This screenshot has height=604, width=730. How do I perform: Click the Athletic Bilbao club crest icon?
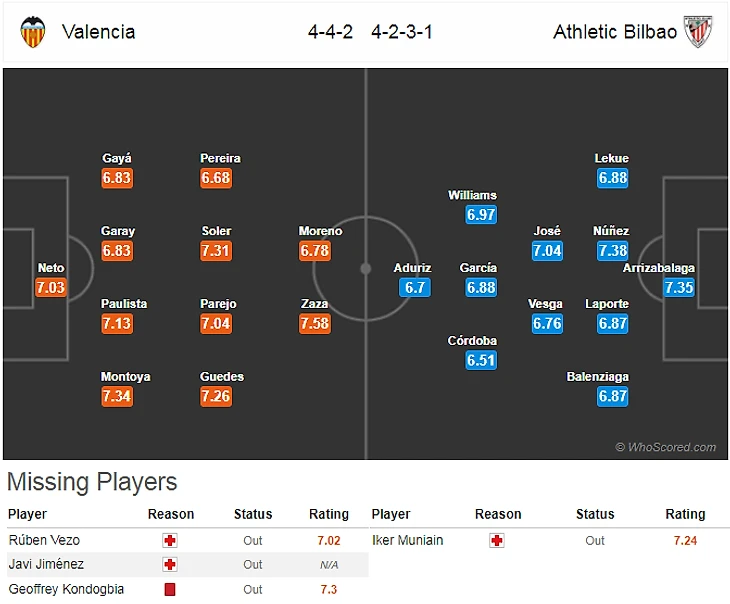[x=696, y=31]
